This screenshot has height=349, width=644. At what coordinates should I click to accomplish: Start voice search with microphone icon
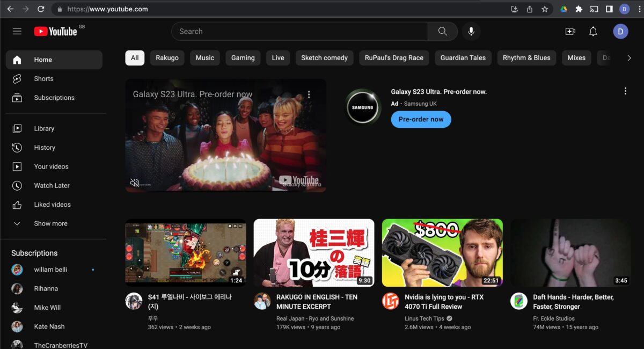[471, 31]
